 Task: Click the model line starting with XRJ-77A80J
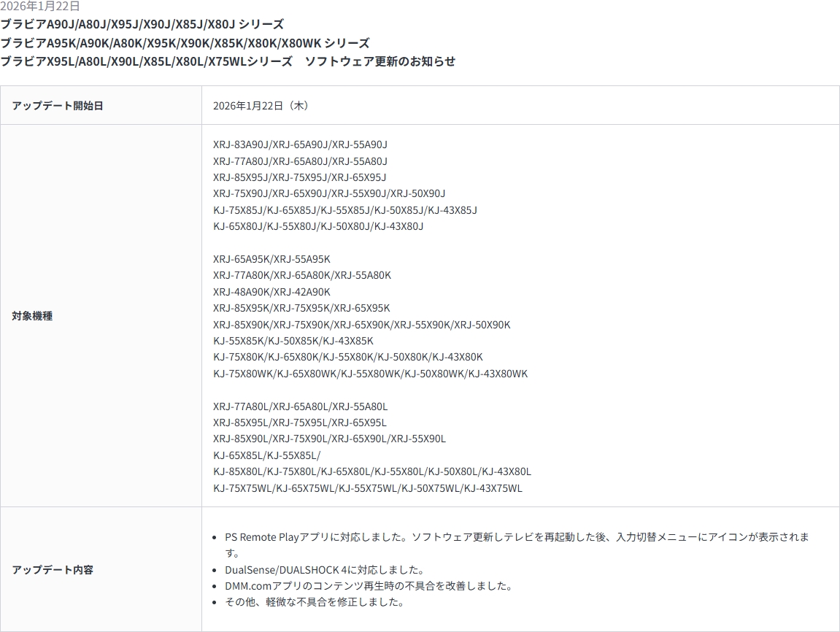pos(300,161)
